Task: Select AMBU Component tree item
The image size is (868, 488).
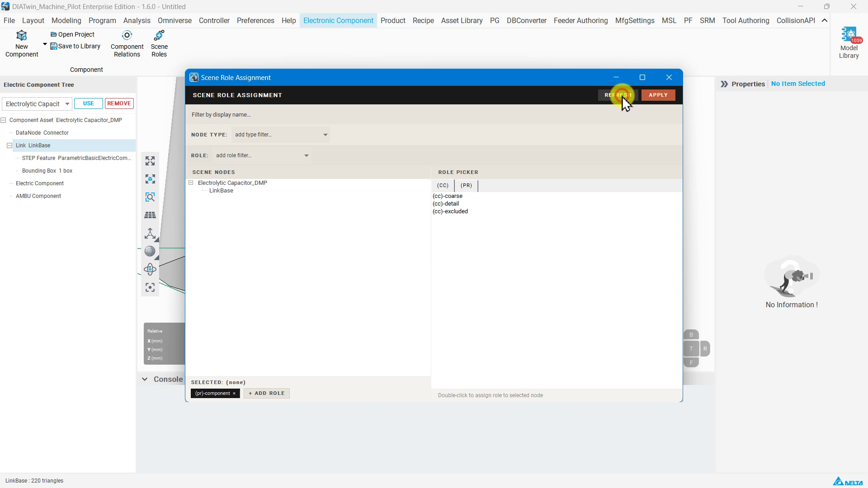Action: point(38,196)
